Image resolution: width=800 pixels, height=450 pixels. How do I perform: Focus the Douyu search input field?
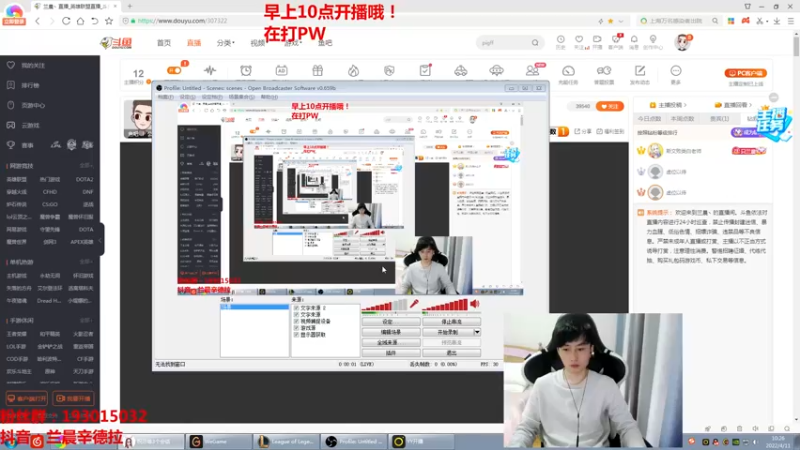tap(503, 43)
